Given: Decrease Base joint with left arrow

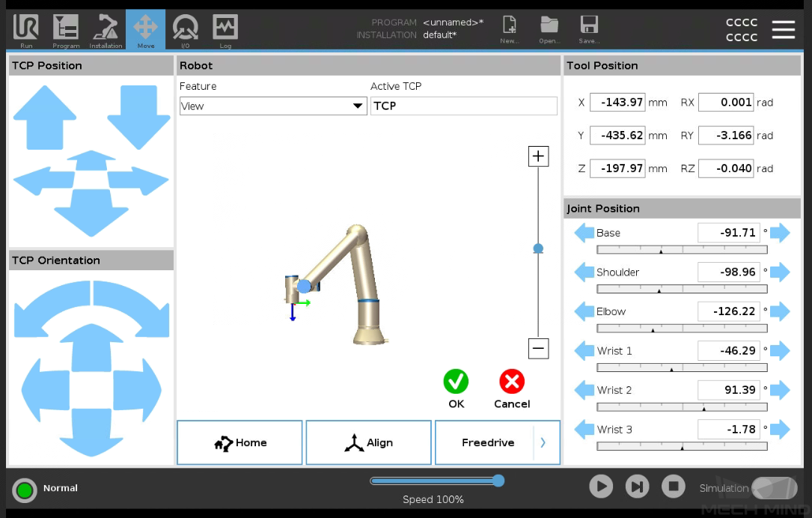Looking at the screenshot, I should 584,233.
